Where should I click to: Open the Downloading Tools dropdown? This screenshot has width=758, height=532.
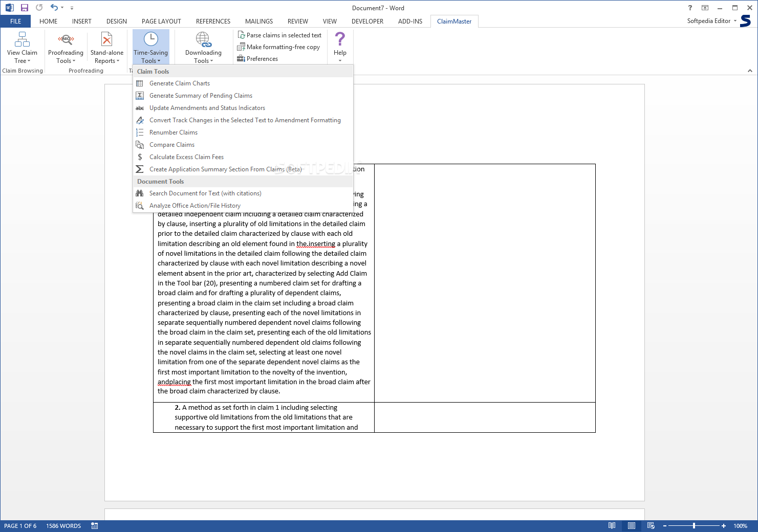pos(203,47)
